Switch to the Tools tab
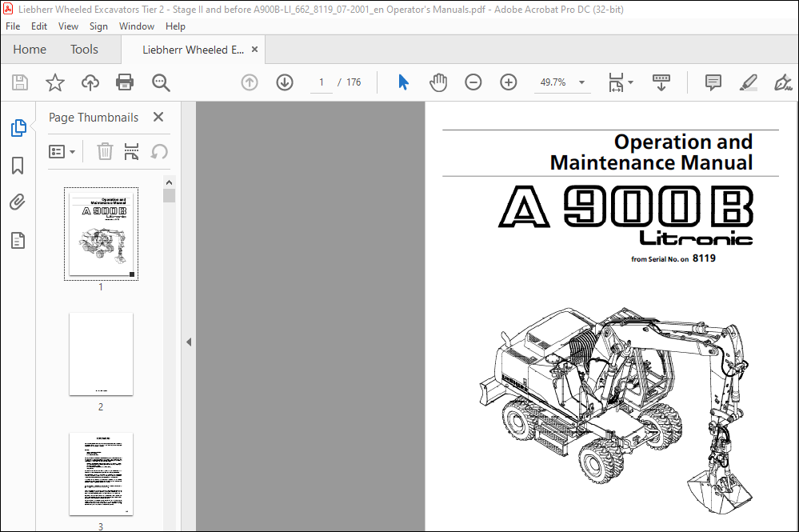 pos(84,50)
